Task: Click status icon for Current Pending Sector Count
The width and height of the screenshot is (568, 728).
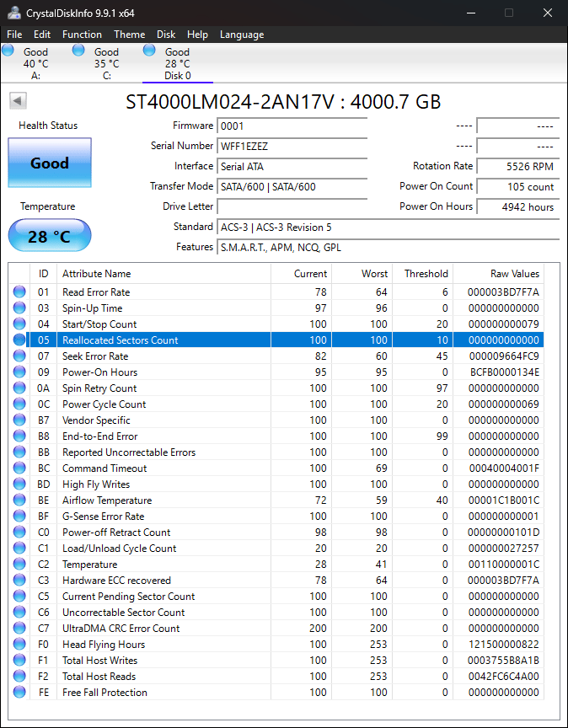Action: (x=19, y=597)
